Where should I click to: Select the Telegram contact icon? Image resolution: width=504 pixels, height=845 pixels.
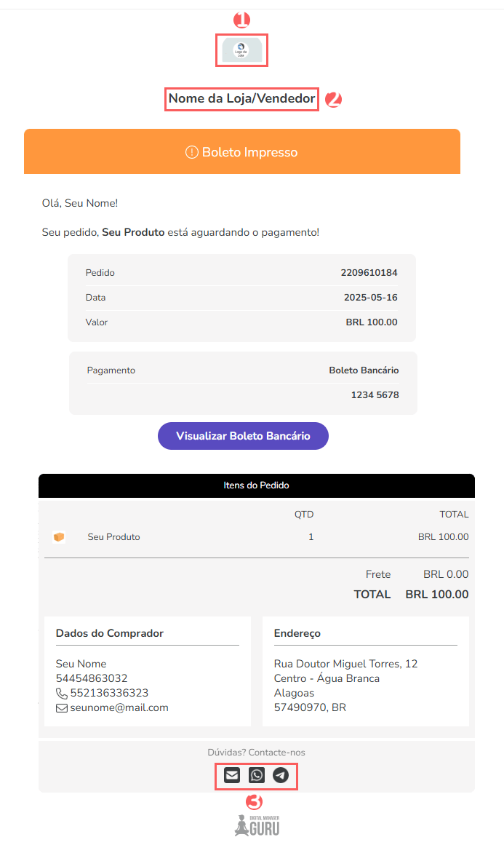281,774
